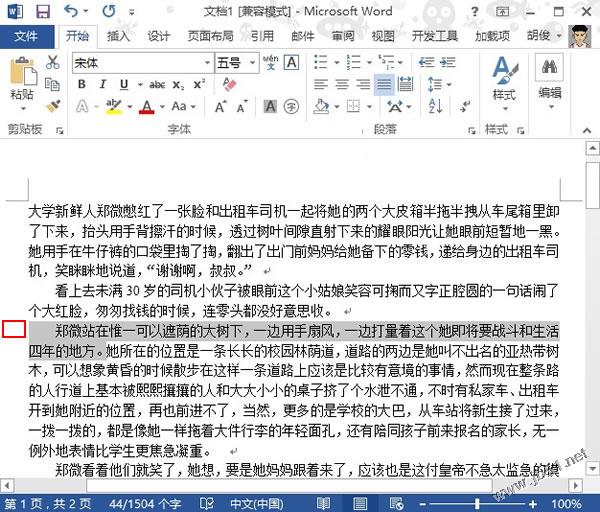Click the Cut scissors icon
600x512 pixels.
tap(52, 62)
